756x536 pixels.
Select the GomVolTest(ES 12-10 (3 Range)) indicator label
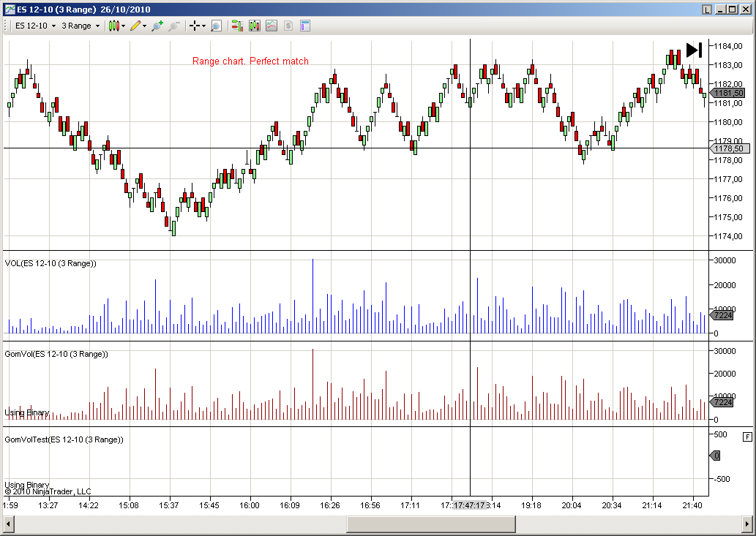[64, 439]
